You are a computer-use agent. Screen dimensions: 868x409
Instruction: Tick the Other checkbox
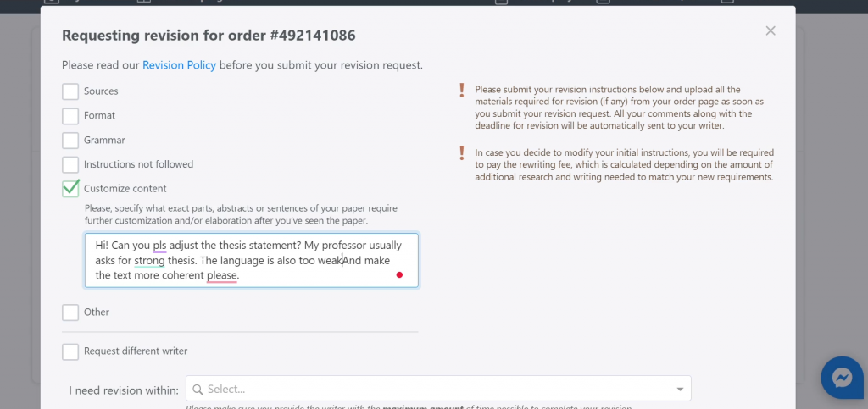(x=70, y=312)
